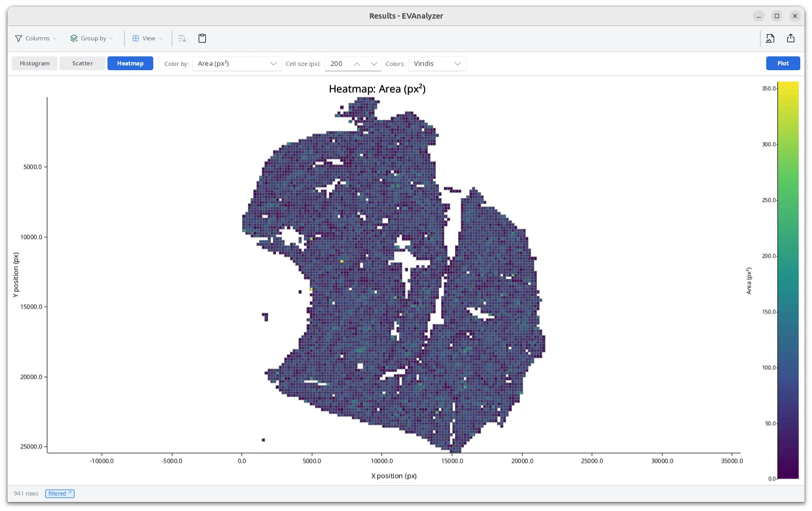
Task: Click the grid icon beside View
Action: point(136,38)
